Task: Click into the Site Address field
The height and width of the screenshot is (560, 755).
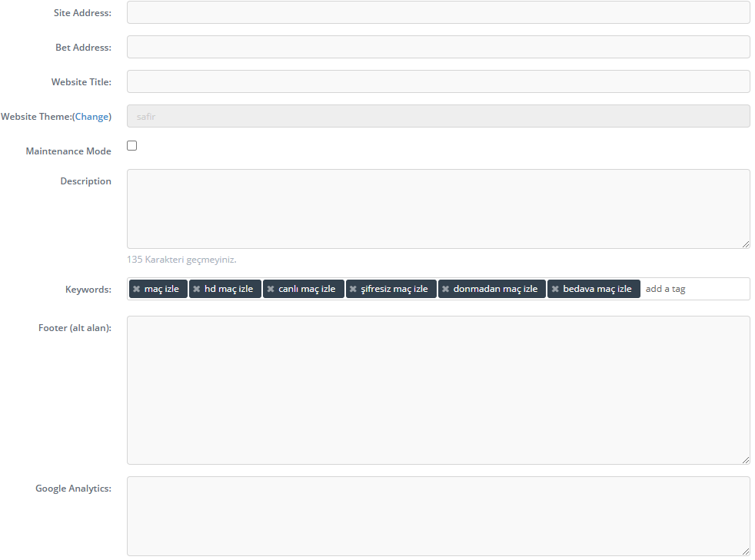Action: click(x=438, y=12)
